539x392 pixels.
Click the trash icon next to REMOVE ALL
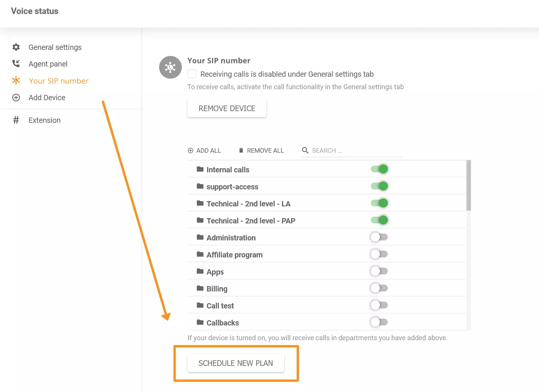point(241,150)
